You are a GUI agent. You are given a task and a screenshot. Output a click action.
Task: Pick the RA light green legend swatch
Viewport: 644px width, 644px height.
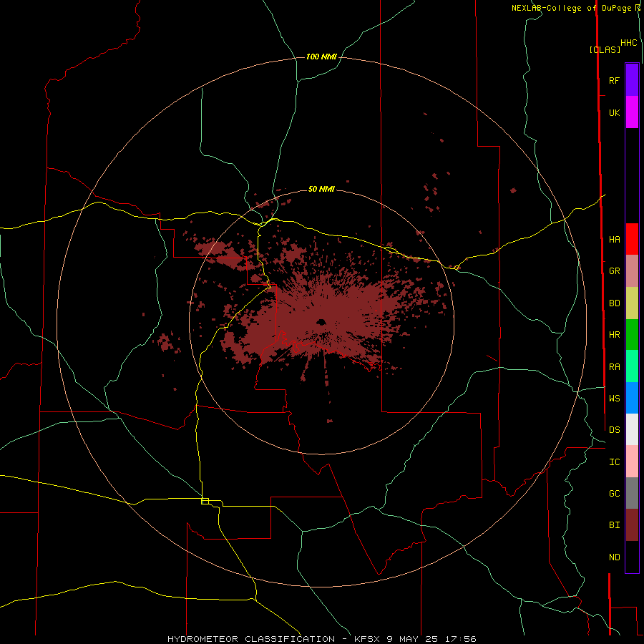(x=632, y=366)
